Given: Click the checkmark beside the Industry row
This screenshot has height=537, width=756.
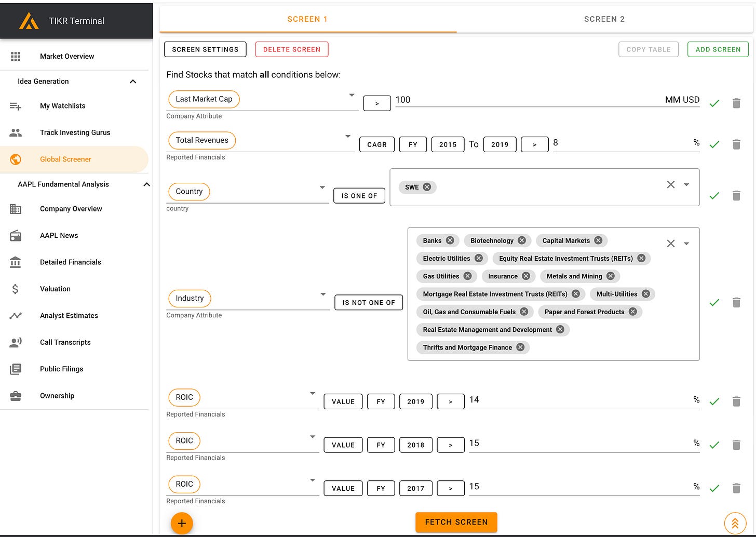Looking at the screenshot, I should [714, 302].
